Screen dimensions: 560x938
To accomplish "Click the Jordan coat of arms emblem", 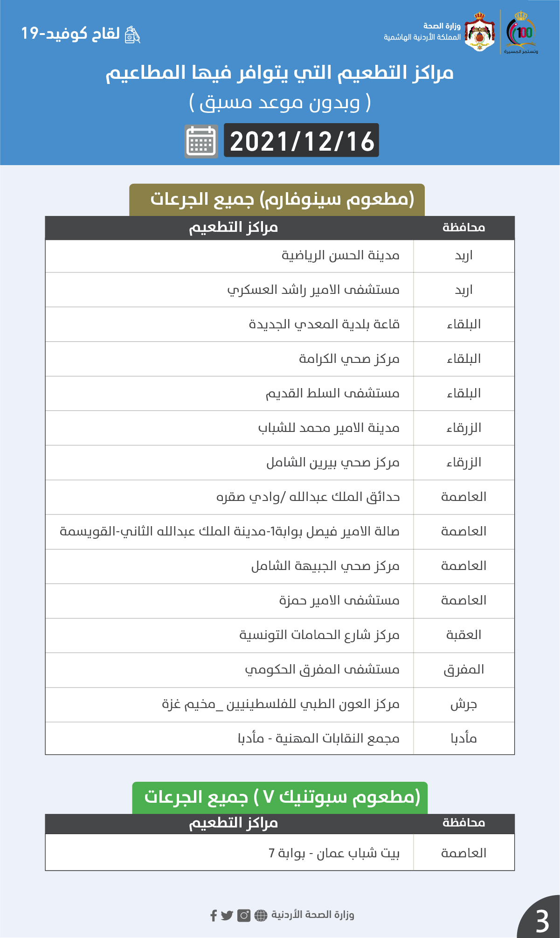I will pyautogui.click(x=480, y=32).
